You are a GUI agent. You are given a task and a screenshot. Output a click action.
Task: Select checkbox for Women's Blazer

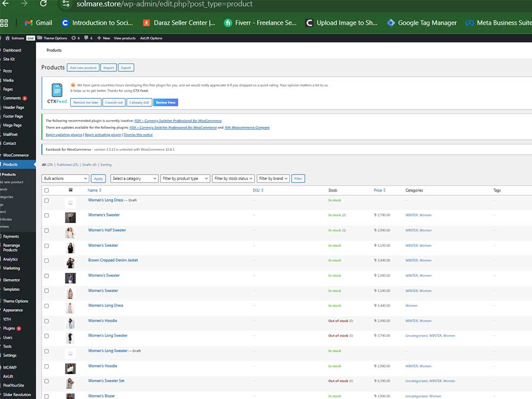[x=46, y=396]
